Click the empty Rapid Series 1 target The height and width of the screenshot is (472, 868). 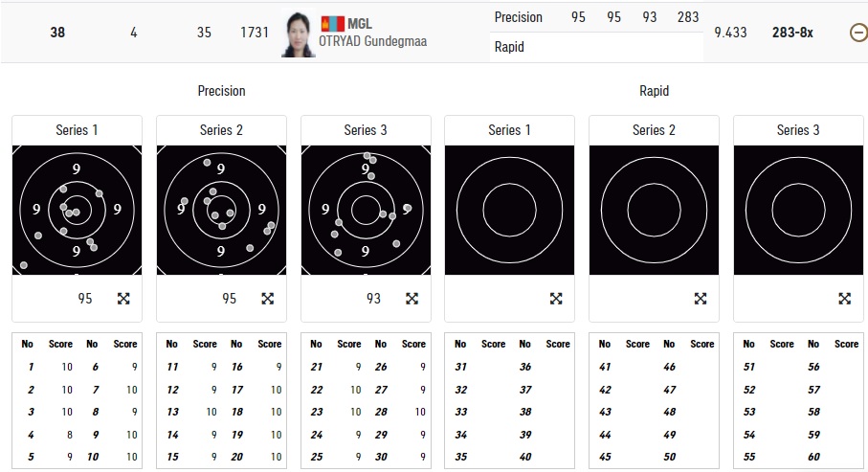click(x=510, y=210)
